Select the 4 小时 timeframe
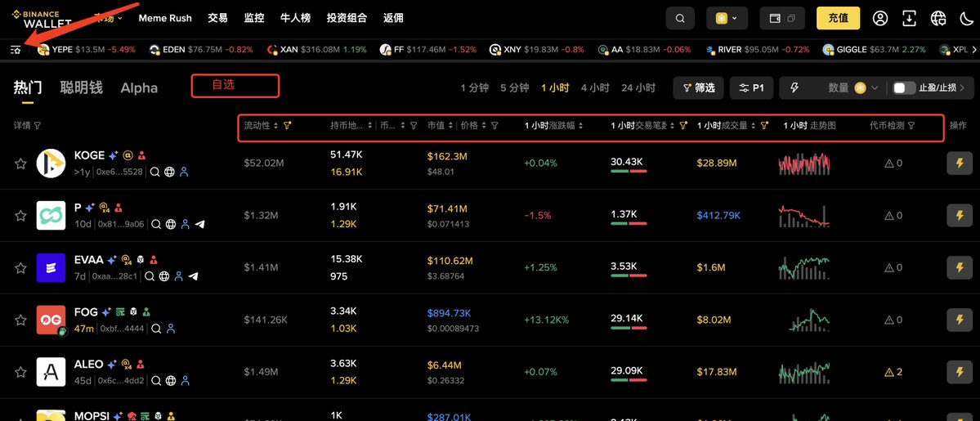This screenshot has width=980, height=421. (595, 88)
